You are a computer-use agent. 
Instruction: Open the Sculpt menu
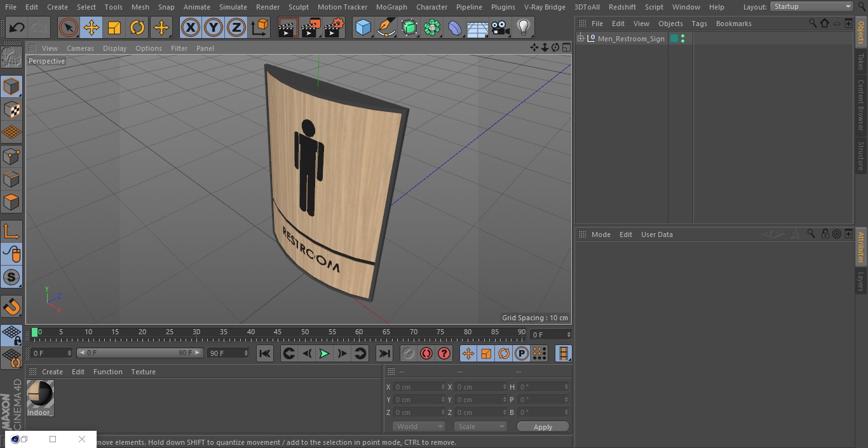pyautogui.click(x=298, y=7)
